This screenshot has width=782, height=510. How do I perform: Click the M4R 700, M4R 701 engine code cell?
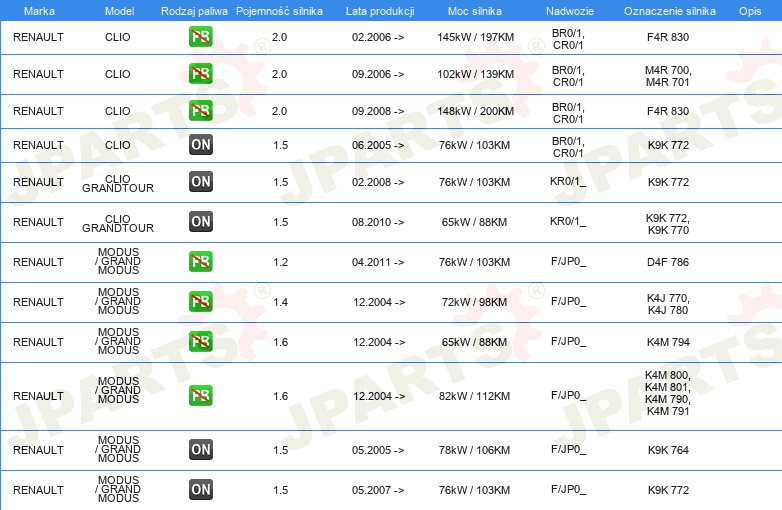coord(668,76)
